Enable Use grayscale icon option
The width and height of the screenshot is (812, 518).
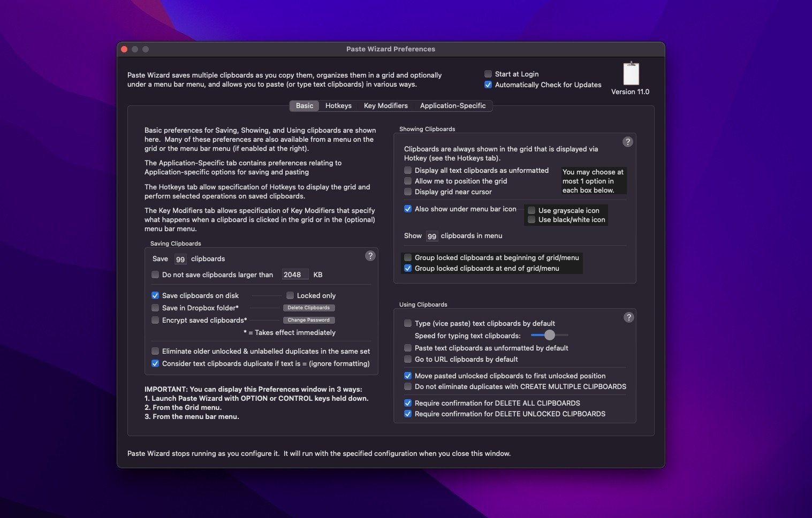coord(532,210)
